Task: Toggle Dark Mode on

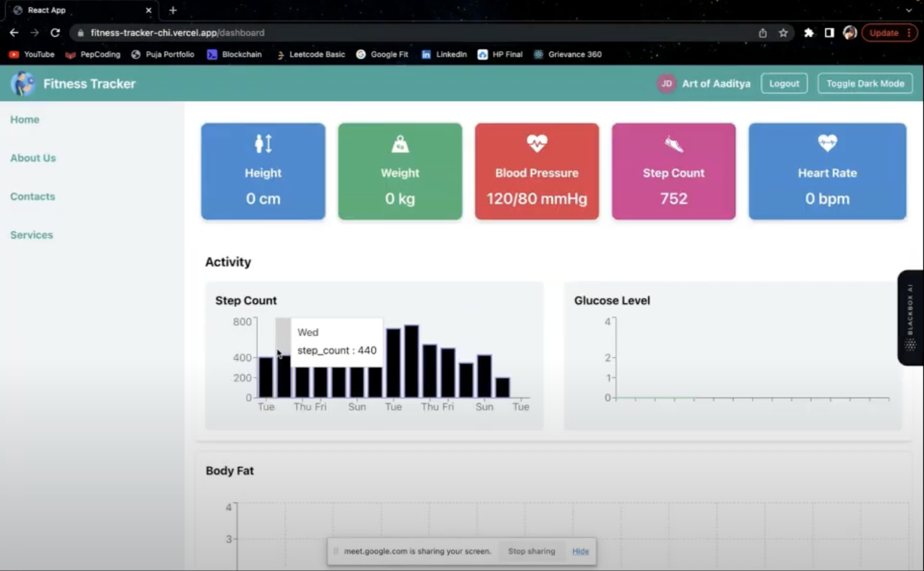Action: click(865, 84)
